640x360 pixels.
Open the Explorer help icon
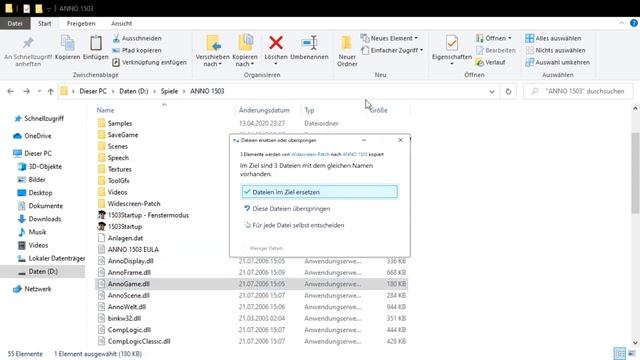tap(633, 23)
